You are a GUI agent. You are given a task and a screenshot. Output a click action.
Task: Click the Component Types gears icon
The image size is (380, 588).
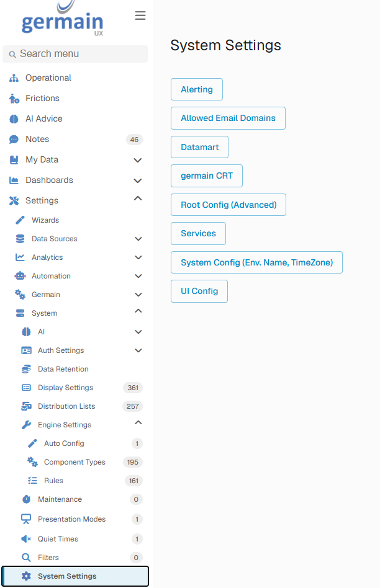[x=33, y=462]
